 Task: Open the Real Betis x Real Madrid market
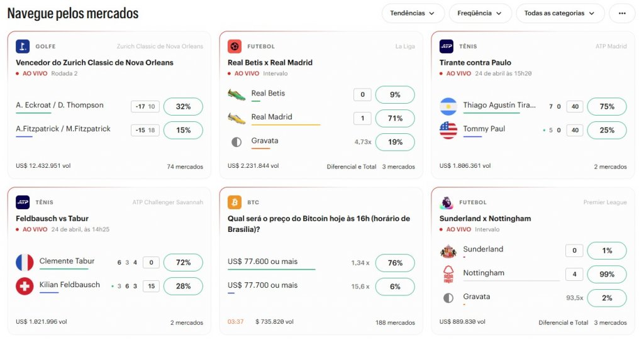click(270, 63)
